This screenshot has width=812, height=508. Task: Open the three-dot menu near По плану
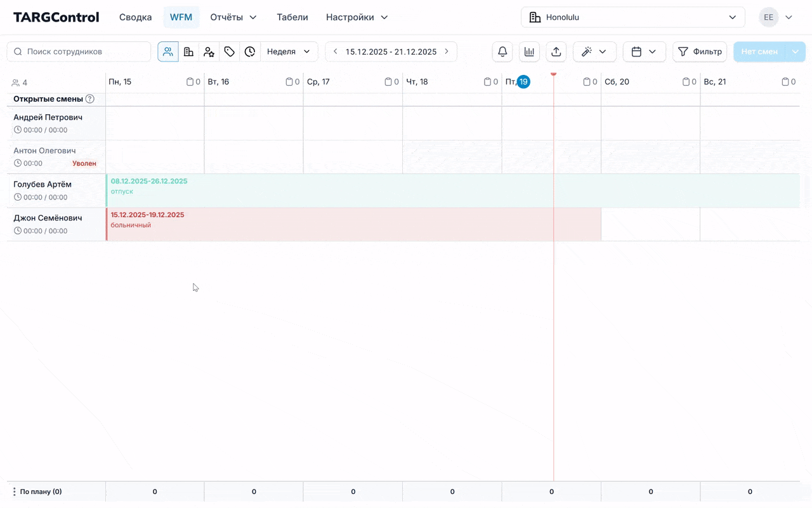(x=14, y=491)
